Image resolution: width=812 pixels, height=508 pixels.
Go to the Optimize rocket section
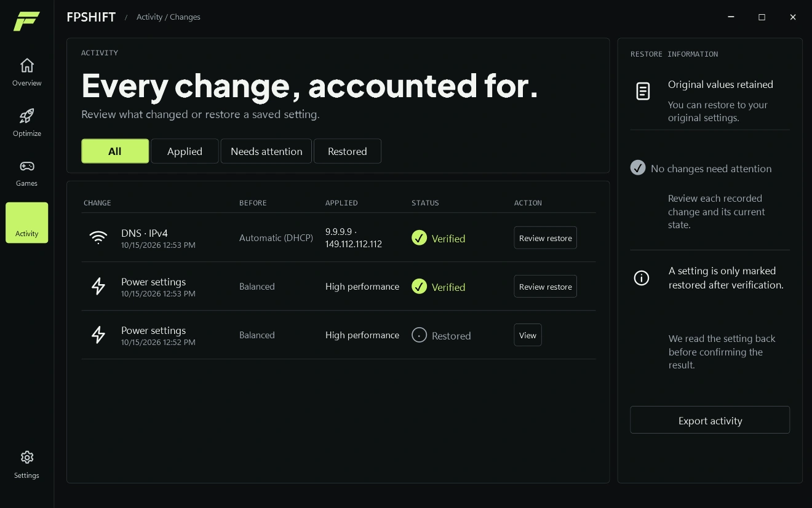click(27, 122)
